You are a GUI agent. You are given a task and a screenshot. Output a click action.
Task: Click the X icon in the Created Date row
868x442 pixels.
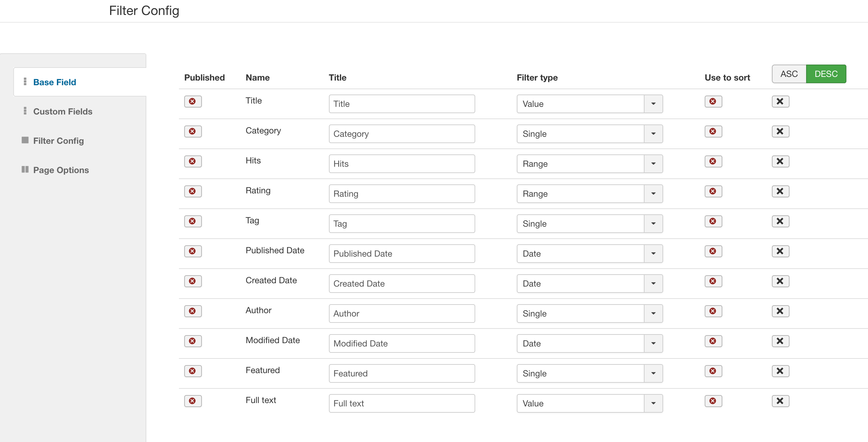[x=780, y=281]
